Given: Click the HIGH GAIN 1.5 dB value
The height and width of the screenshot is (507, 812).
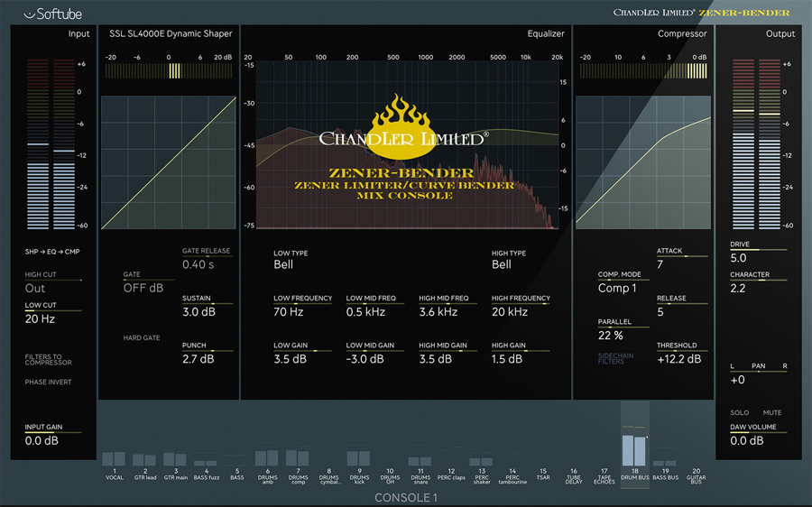Looking at the screenshot, I should point(507,359).
